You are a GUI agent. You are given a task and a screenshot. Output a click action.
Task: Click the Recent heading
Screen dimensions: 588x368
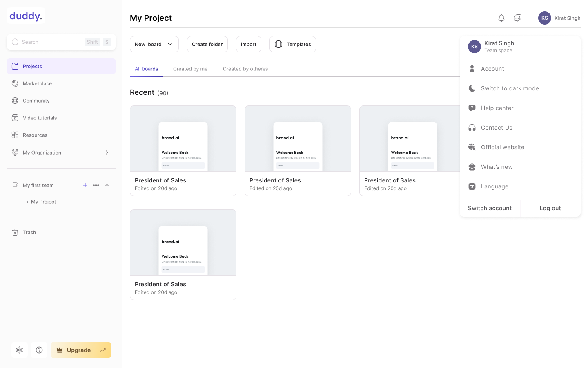[142, 92]
